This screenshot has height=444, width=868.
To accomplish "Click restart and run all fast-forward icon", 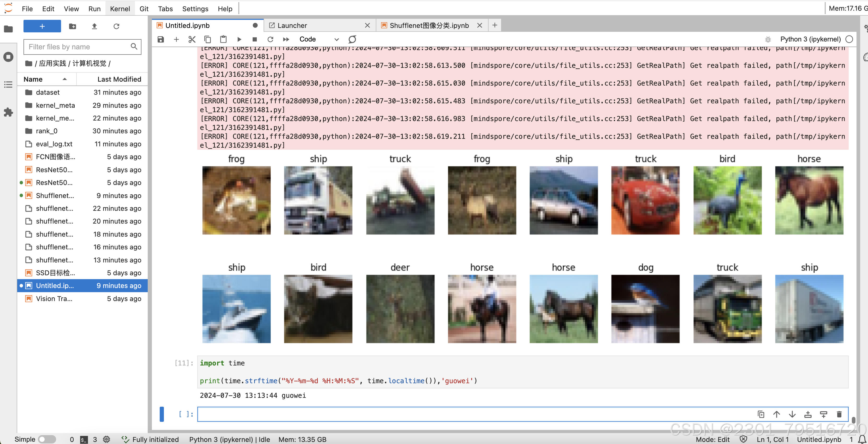I will click(286, 39).
